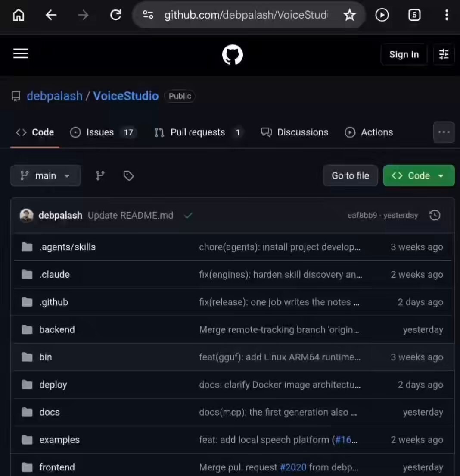Open the Discussions tab
Screen dimensions: 460x476
295,132
